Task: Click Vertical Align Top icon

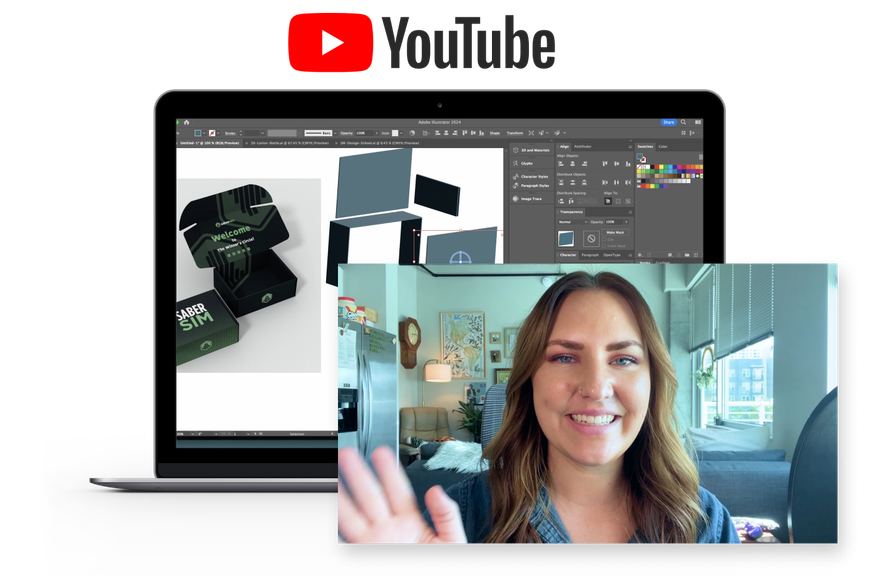Action: pos(605,164)
